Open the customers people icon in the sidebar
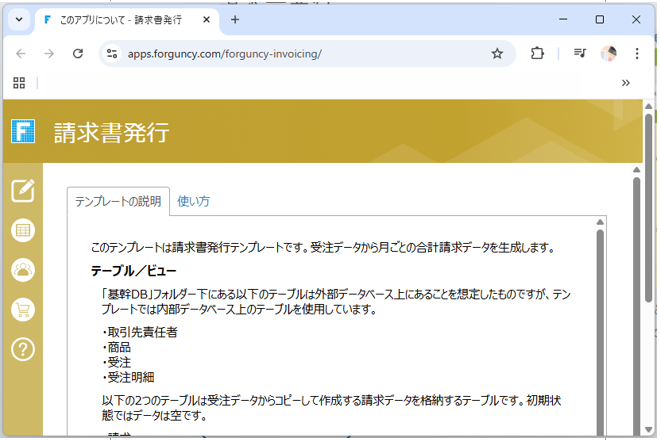The height and width of the screenshot is (440, 660). pyautogui.click(x=22, y=269)
